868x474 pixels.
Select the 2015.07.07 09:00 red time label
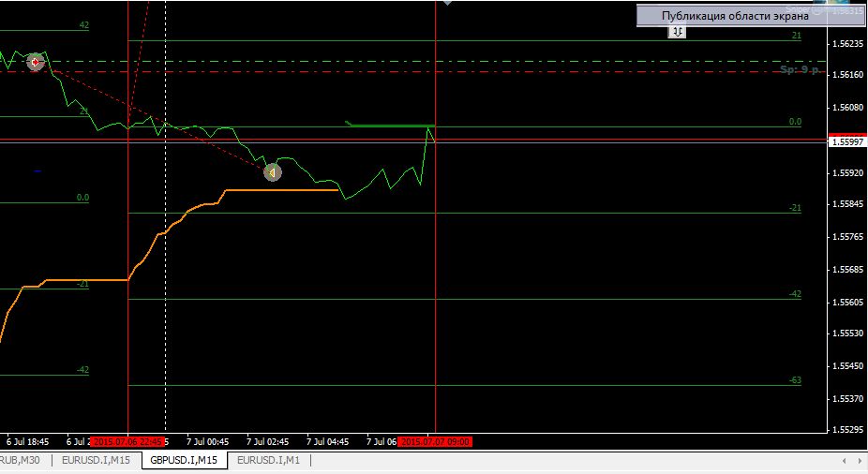coord(435,441)
